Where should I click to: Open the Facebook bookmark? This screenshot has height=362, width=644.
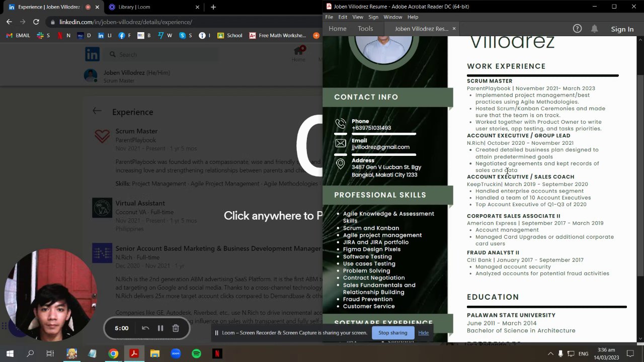(x=125, y=35)
